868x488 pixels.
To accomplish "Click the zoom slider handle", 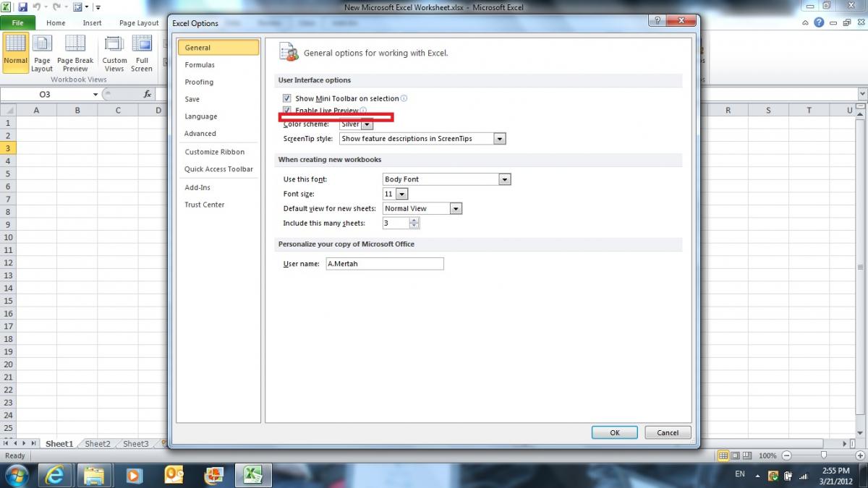I will [x=824, y=455].
